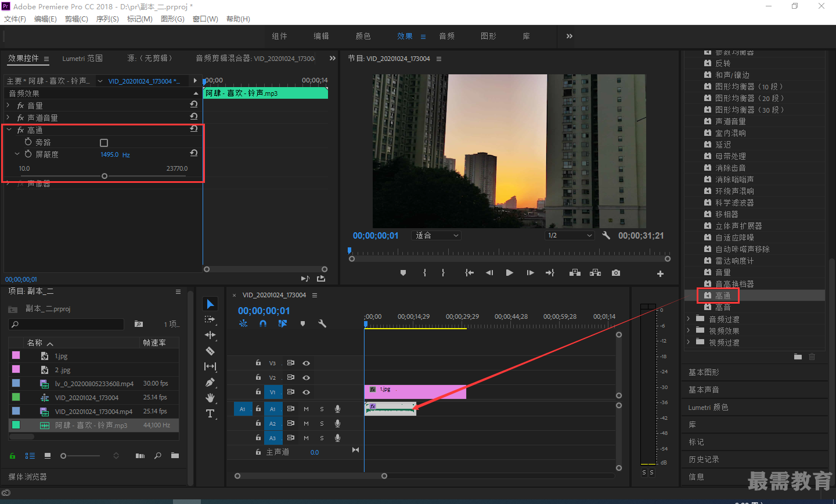Show more workspaces overflow chevron

pyautogui.click(x=570, y=36)
